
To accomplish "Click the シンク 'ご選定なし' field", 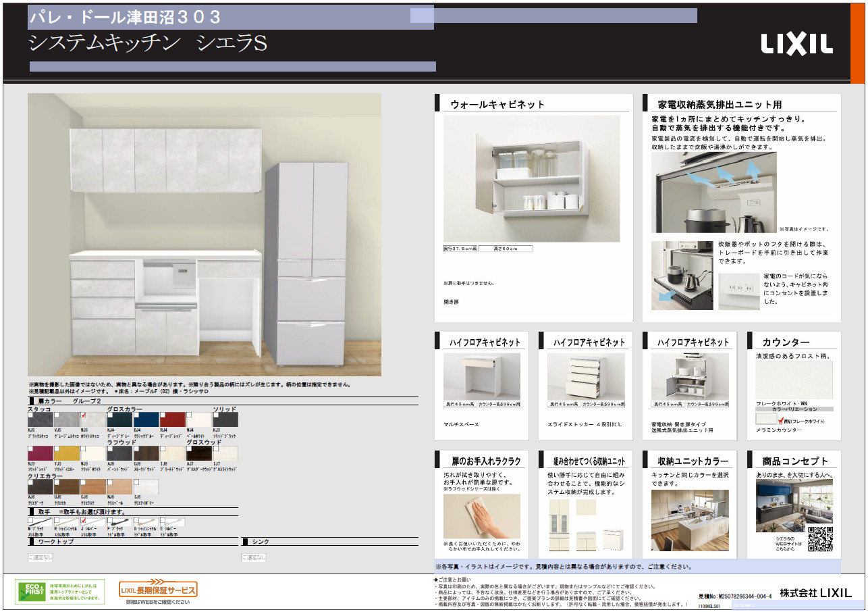I will click(x=254, y=557).
